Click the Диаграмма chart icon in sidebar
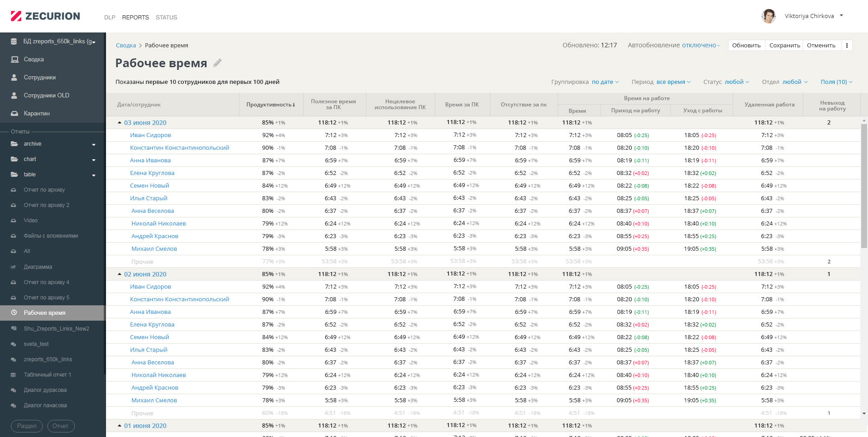The height and width of the screenshot is (437, 868). pos(14,267)
